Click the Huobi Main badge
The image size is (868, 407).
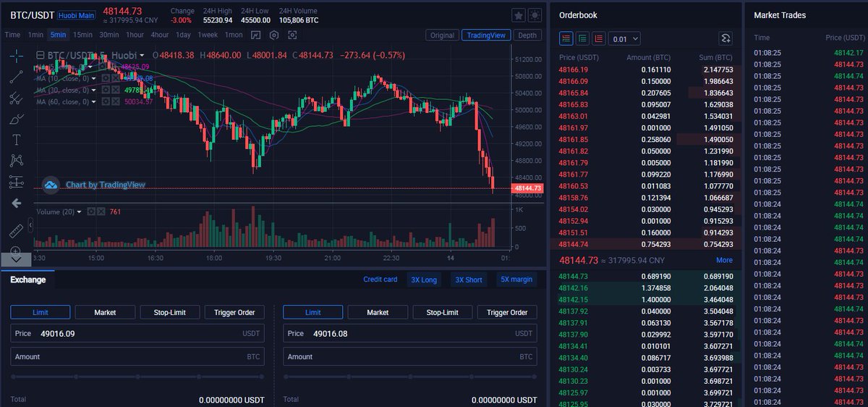[x=76, y=14]
